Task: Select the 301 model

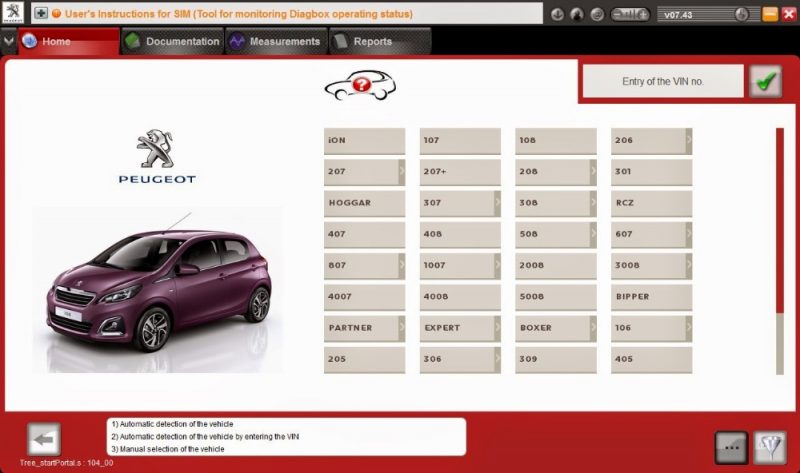Action: tap(652, 171)
